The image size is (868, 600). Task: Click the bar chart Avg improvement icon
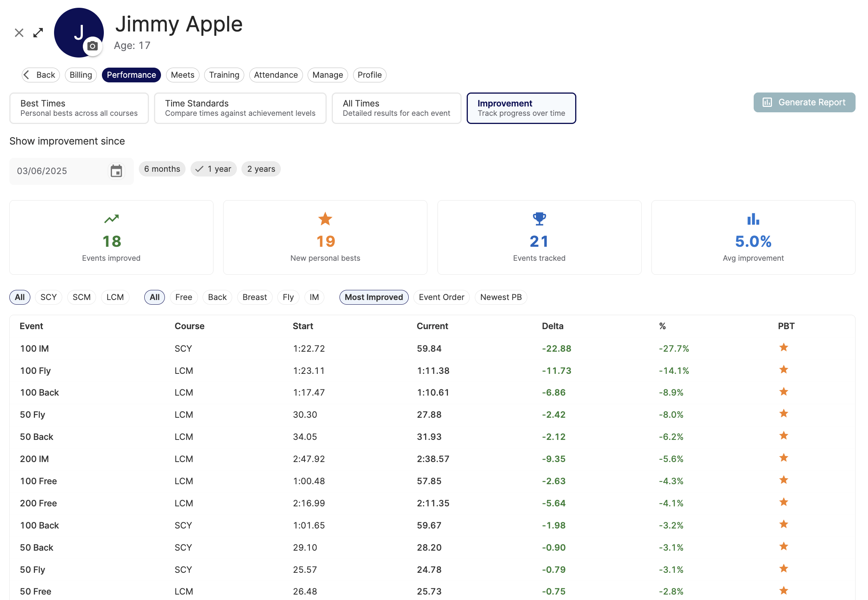(x=753, y=219)
